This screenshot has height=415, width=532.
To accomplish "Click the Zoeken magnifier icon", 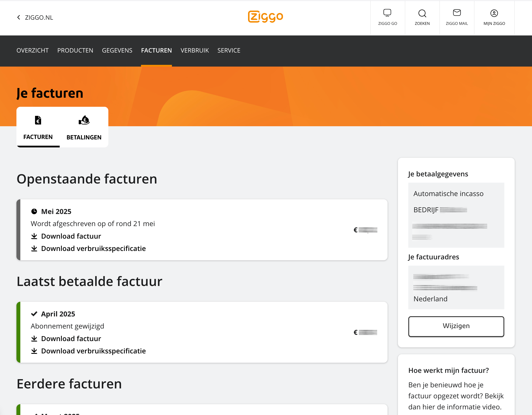I will click(x=422, y=13).
